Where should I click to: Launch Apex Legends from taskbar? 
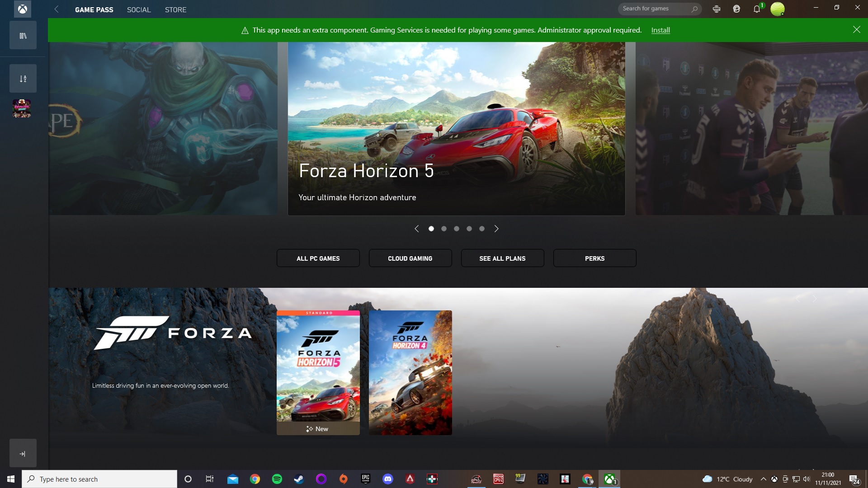click(410, 479)
